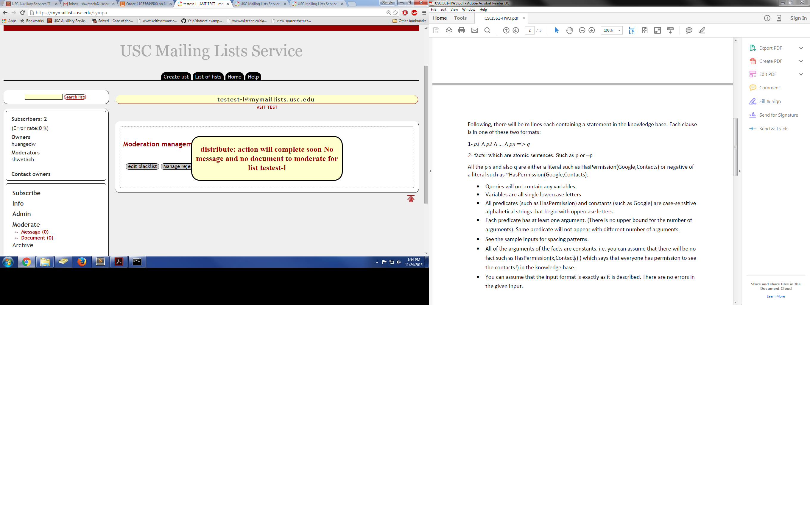Open the Window menu in Acrobat
The height and width of the screenshot is (532, 810).
pos(468,10)
